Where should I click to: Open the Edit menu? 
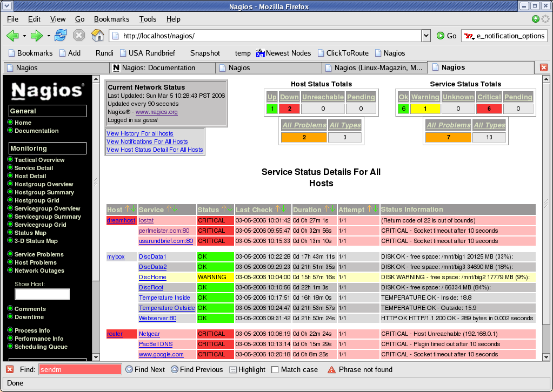coord(34,19)
